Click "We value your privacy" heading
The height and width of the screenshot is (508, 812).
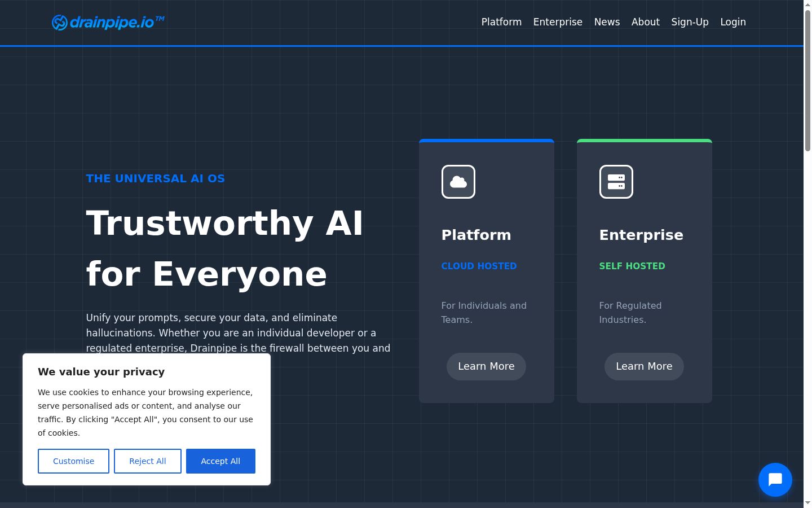[101, 371]
